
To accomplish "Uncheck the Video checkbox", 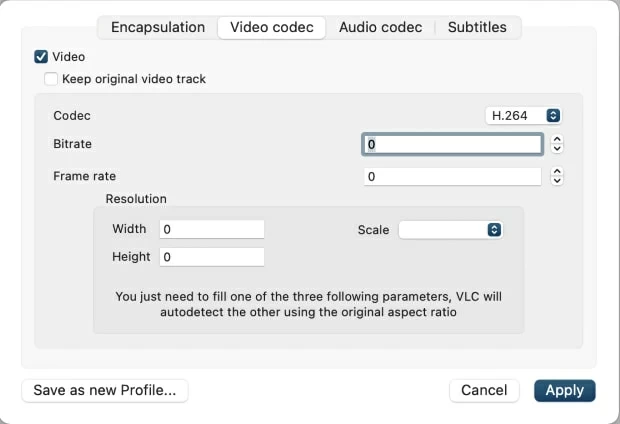I will (41, 57).
